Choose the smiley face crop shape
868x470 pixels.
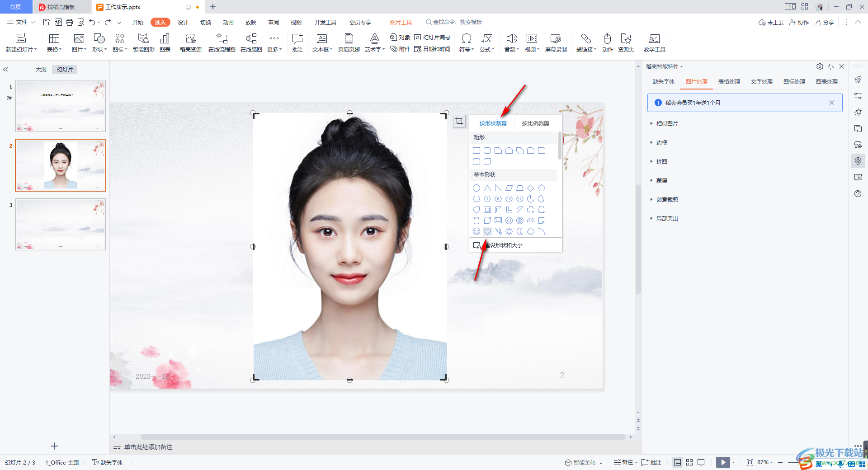(x=476, y=231)
